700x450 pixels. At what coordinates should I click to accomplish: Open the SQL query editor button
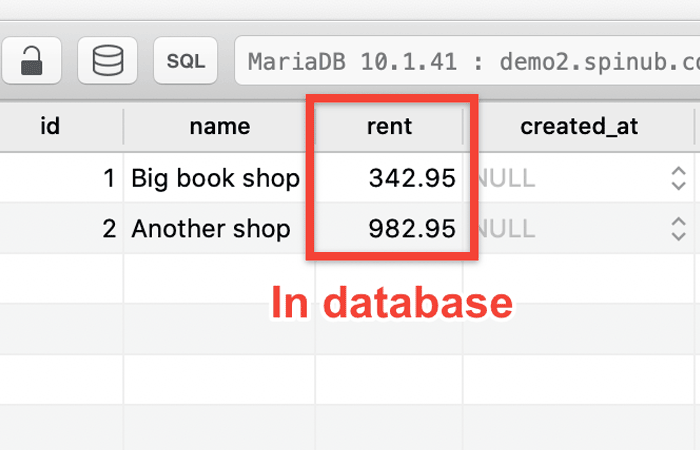pos(185,61)
